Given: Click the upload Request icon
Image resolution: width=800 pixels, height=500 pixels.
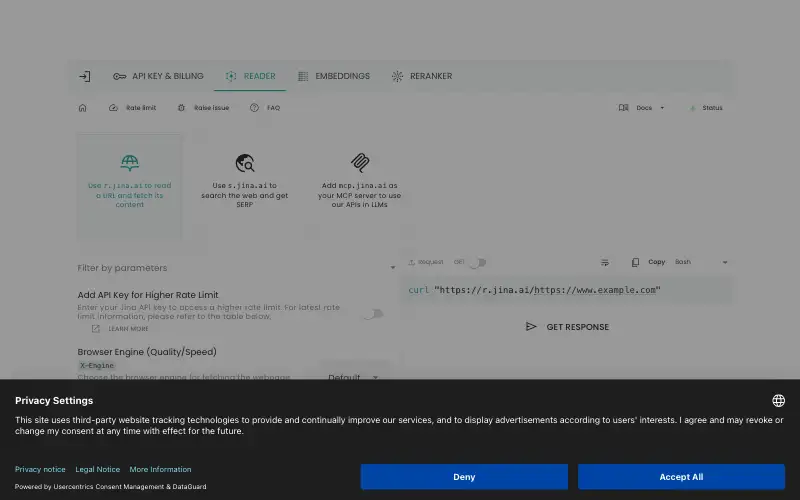Looking at the screenshot, I should [x=411, y=262].
